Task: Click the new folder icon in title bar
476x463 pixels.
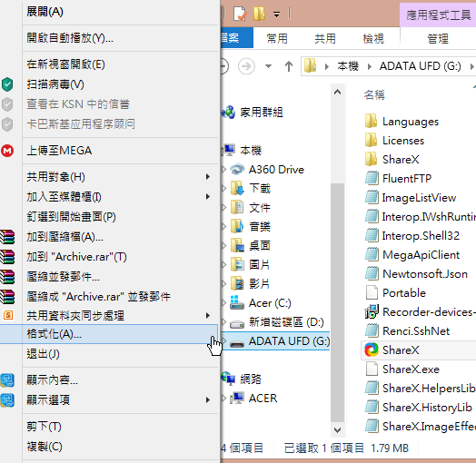Action: point(259,14)
